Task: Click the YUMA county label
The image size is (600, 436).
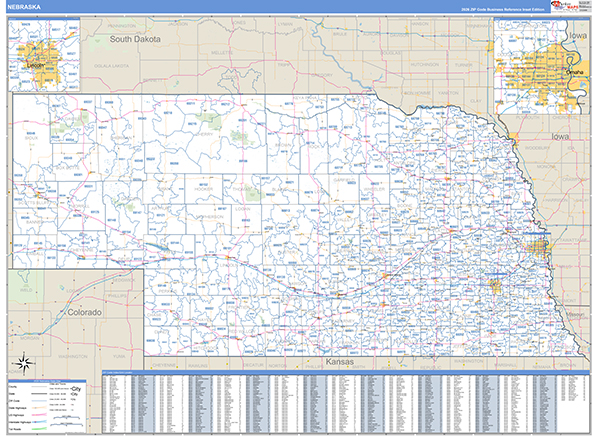Action: pos(119,356)
